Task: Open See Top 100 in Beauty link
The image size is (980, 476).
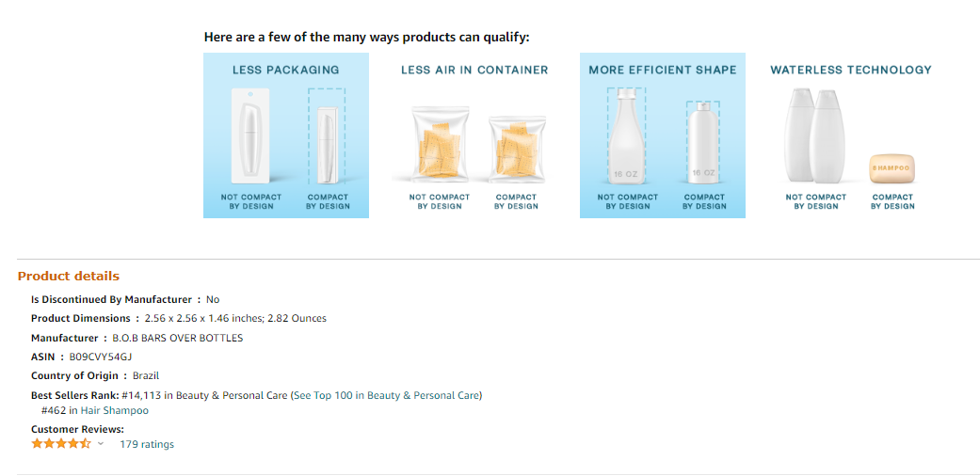Action: (x=386, y=395)
